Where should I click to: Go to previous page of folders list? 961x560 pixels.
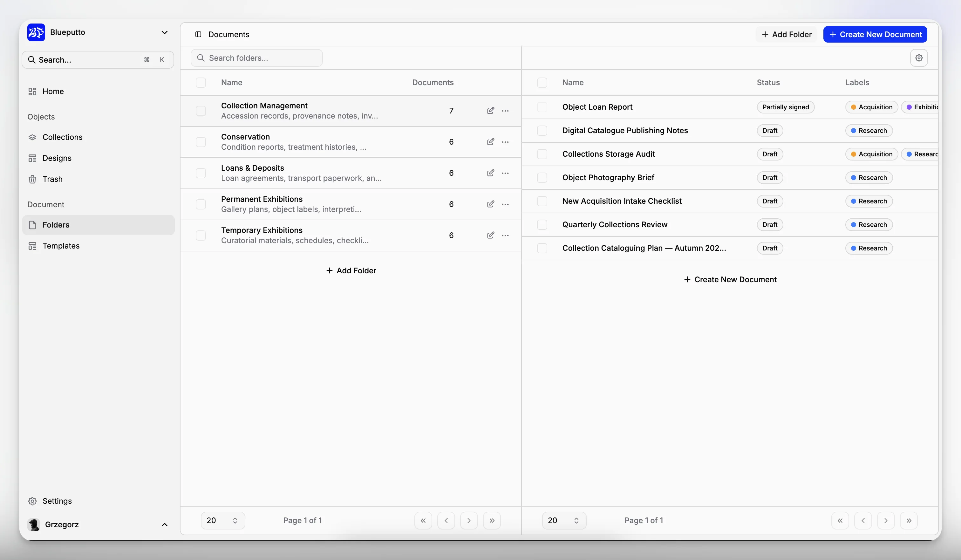[446, 520]
